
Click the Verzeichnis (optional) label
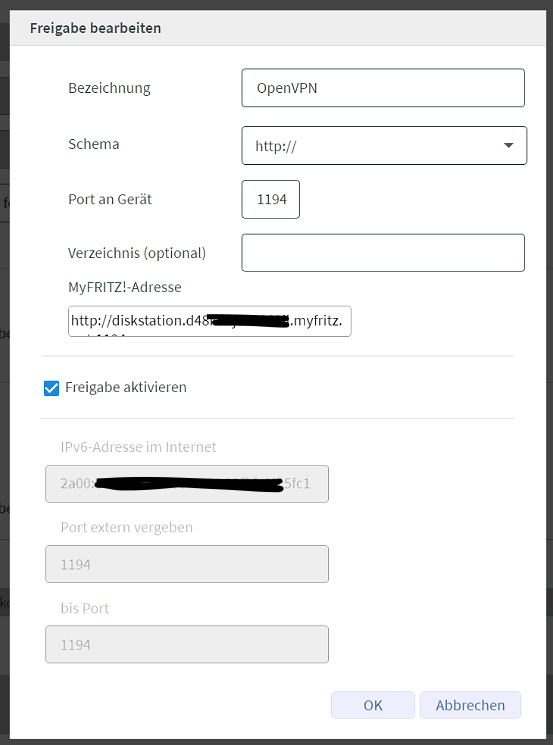click(x=137, y=253)
